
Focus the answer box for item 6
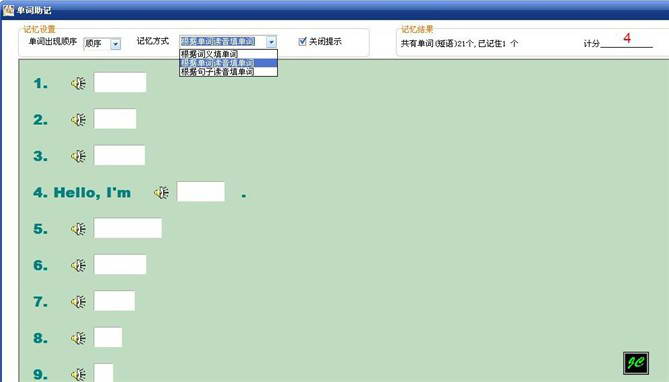pos(120,265)
